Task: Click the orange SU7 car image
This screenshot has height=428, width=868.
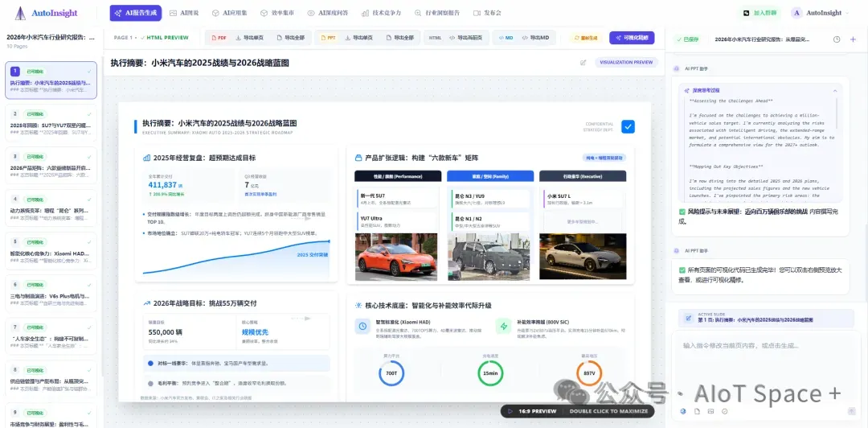Action: [396, 257]
